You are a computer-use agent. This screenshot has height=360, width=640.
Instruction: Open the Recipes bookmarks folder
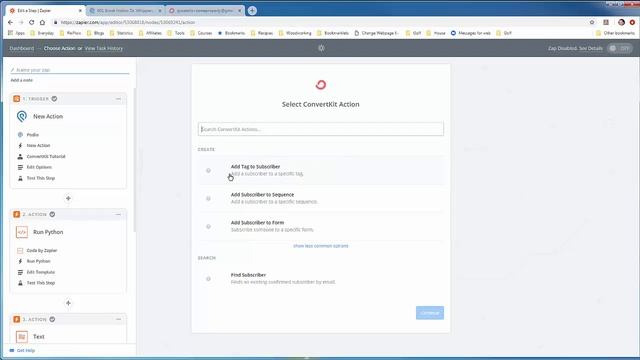(262, 33)
